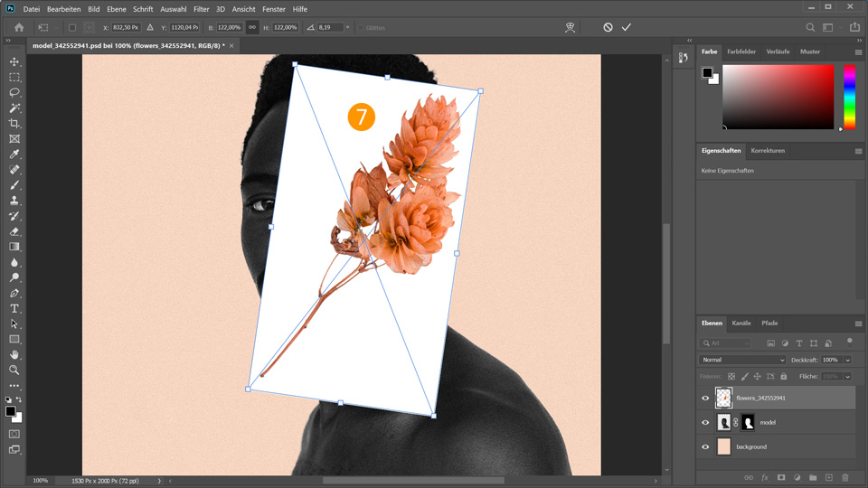The height and width of the screenshot is (488, 868).
Task: Open the blend mode dropdown showing Normal
Action: click(741, 360)
